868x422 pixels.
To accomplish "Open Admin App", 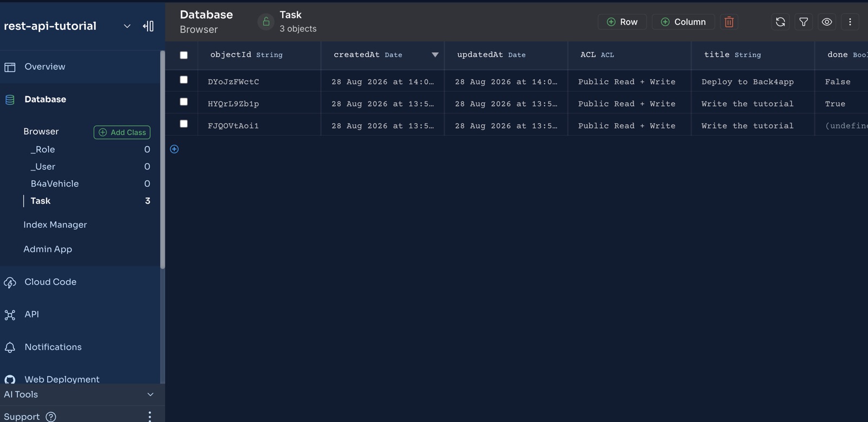I will tap(48, 249).
